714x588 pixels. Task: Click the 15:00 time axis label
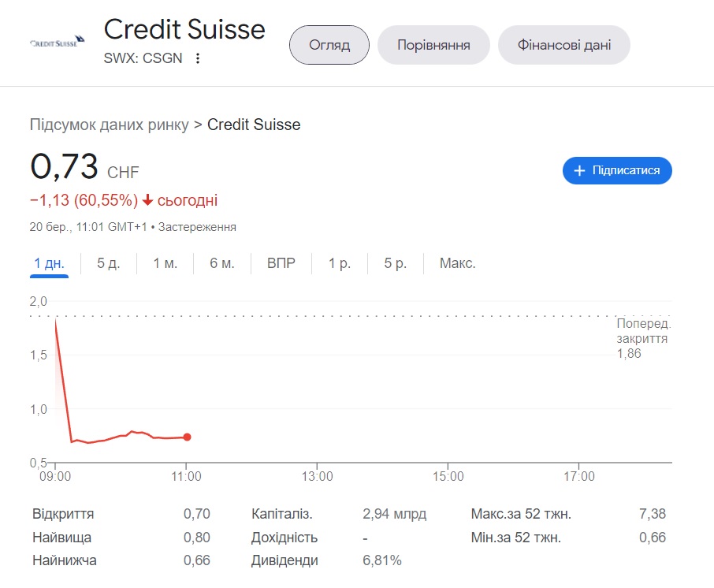[448, 476]
